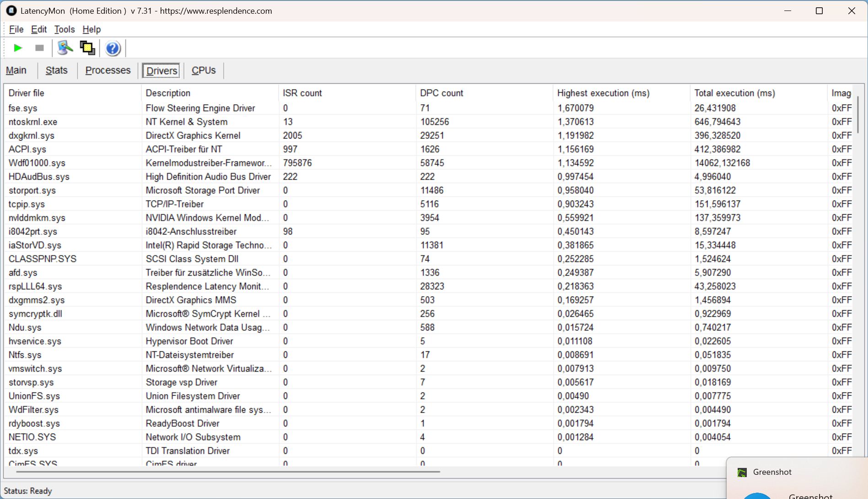Click the Status: Ready text in status bar
The height and width of the screenshot is (499, 868).
click(x=28, y=491)
